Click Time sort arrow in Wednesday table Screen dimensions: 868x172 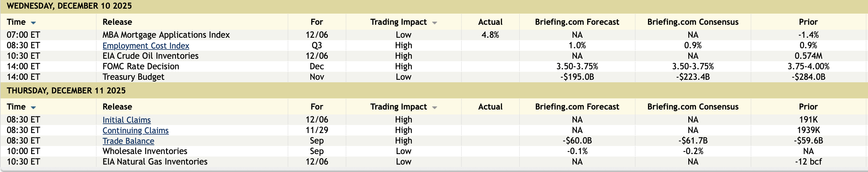(33, 23)
